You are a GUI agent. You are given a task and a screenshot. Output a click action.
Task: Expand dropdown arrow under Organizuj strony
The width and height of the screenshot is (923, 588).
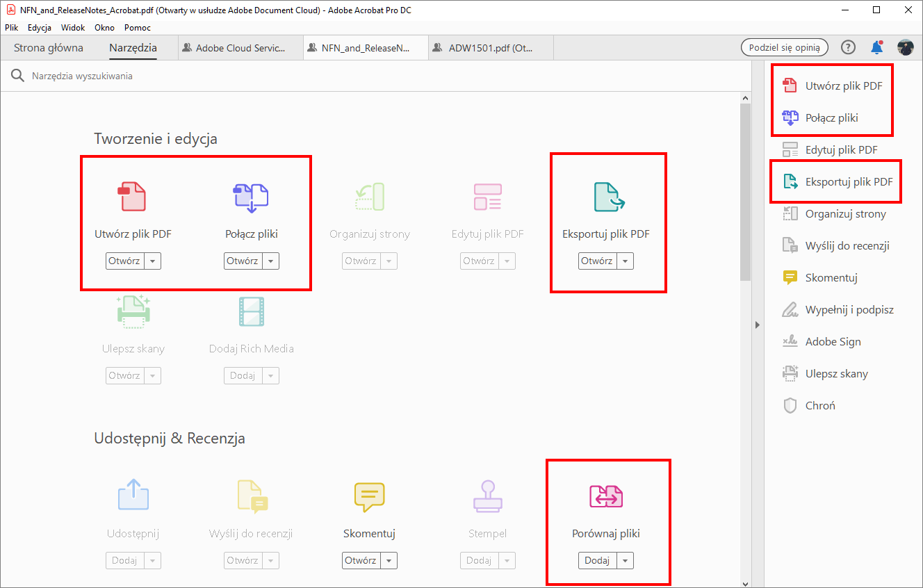[x=389, y=261]
